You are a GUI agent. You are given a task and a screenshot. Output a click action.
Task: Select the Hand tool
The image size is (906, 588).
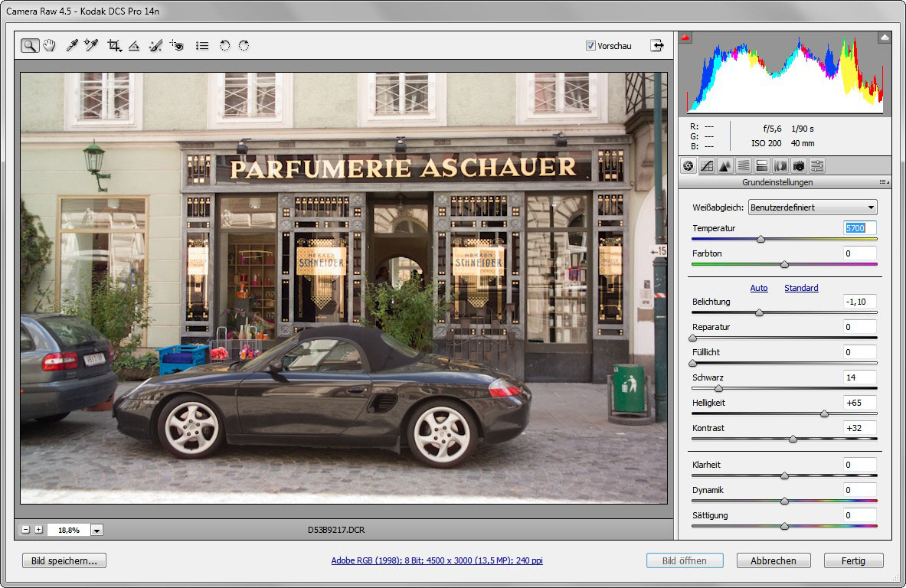pyautogui.click(x=50, y=46)
